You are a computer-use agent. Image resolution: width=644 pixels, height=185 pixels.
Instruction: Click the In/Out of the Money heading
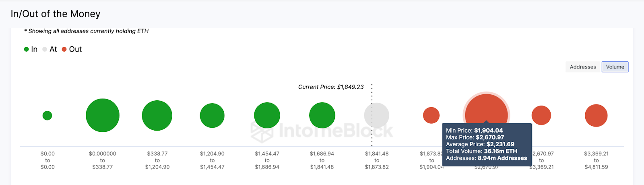pos(56,14)
